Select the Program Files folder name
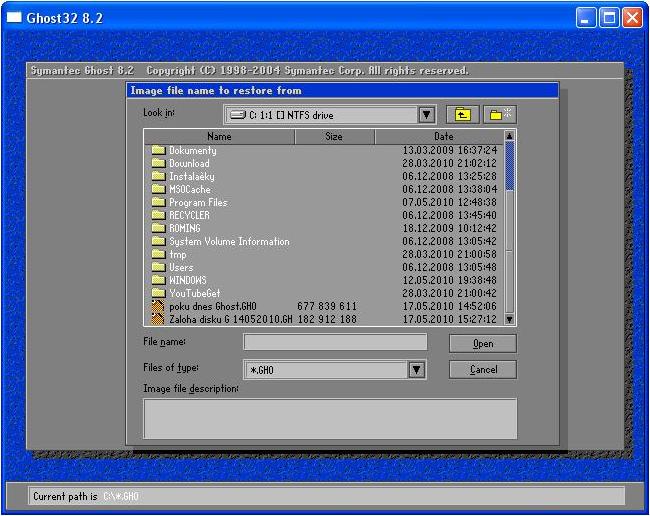The image size is (650, 516). coord(198,202)
